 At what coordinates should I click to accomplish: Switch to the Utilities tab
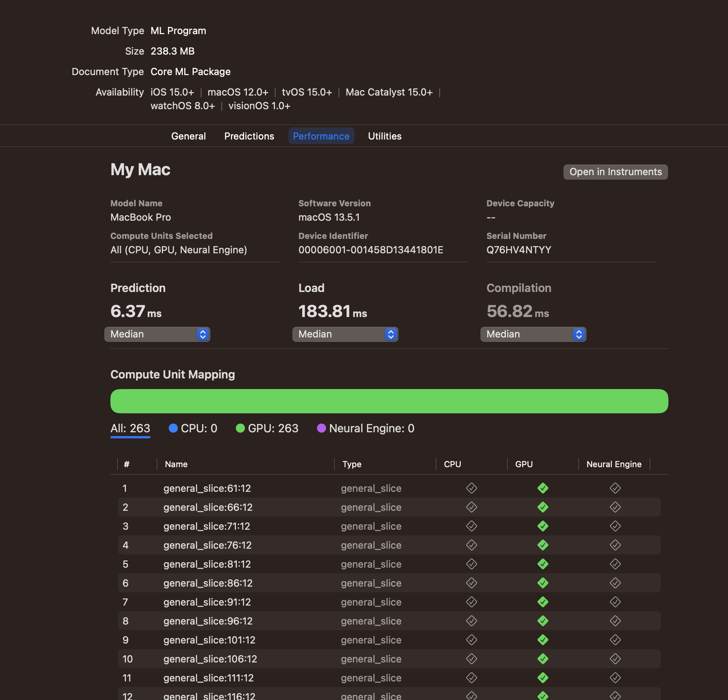pos(384,136)
